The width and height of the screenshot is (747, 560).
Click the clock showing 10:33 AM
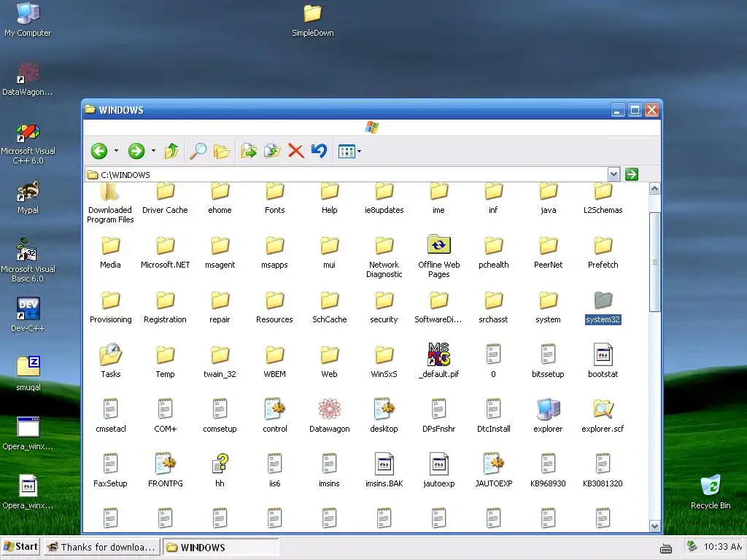point(723,547)
